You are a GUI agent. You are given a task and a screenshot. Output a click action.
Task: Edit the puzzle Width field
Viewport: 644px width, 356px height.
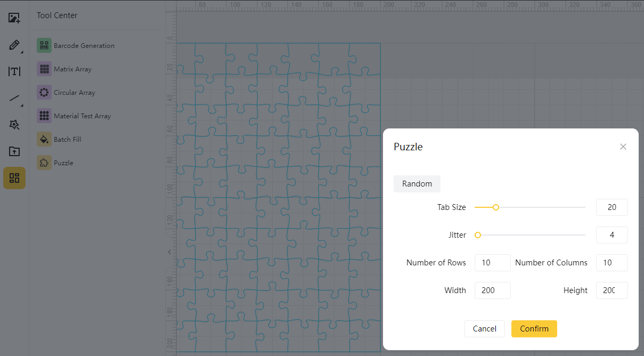(x=493, y=290)
